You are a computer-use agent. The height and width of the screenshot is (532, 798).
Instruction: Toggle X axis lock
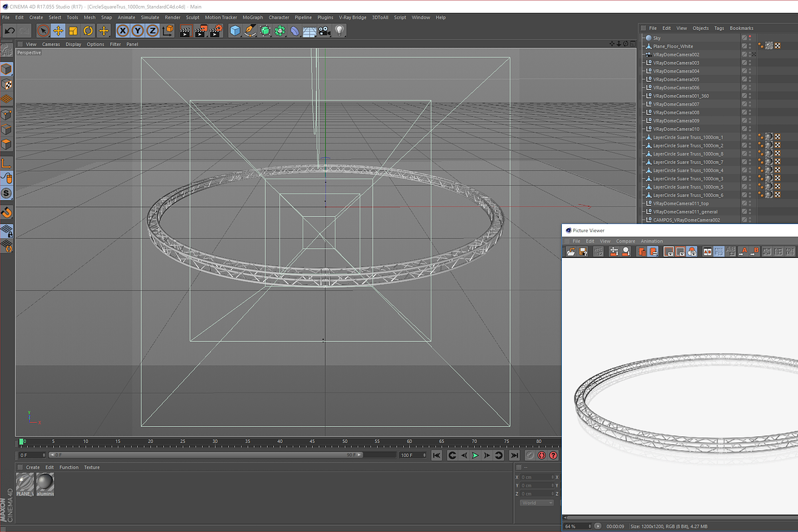tap(122, 31)
